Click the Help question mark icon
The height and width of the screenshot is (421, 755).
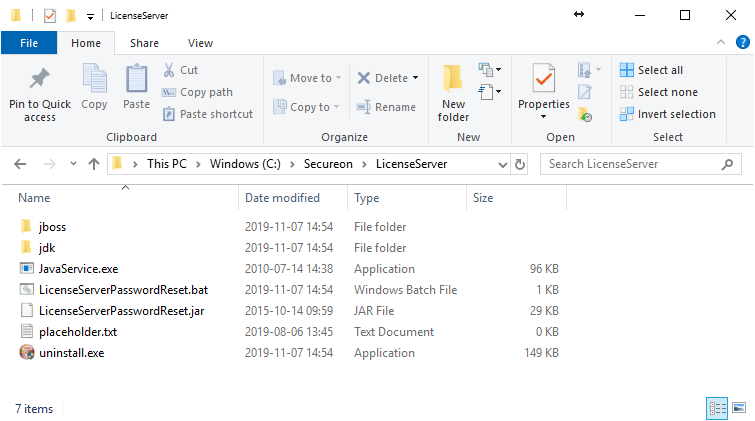[741, 43]
